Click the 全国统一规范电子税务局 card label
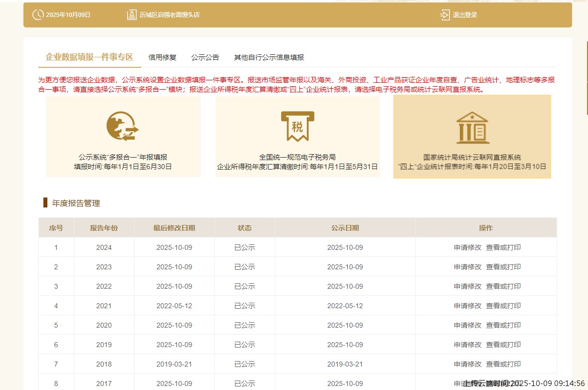Image resolution: width=588 pixels, height=390 pixels. click(297, 157)
